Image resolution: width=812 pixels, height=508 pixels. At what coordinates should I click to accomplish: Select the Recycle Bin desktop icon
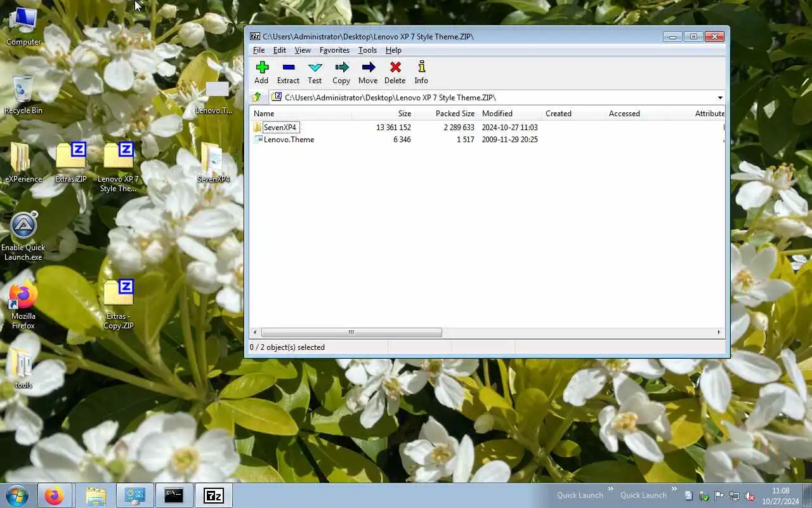(23, 95)
